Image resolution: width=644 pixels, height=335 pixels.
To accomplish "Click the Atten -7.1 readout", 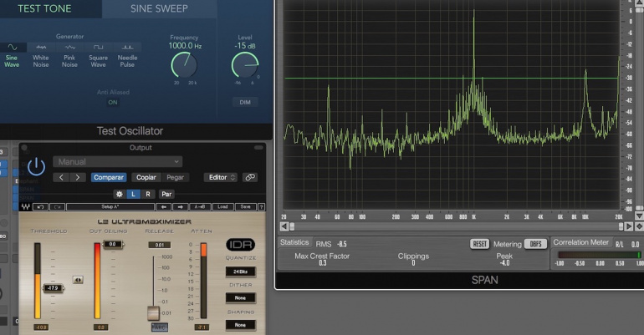I will (202, 327).
